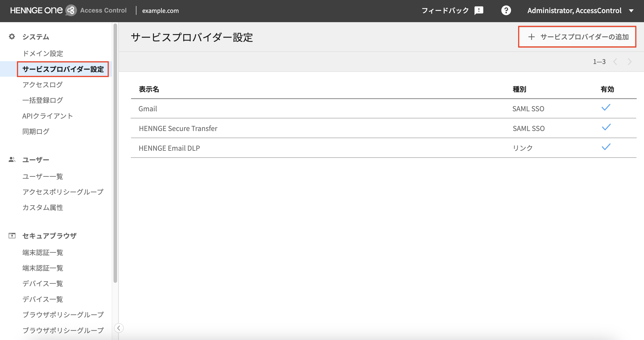Click the enabled checkmark for HENNGE Secure Transfer
644x340 pixels.
point(606,127)
